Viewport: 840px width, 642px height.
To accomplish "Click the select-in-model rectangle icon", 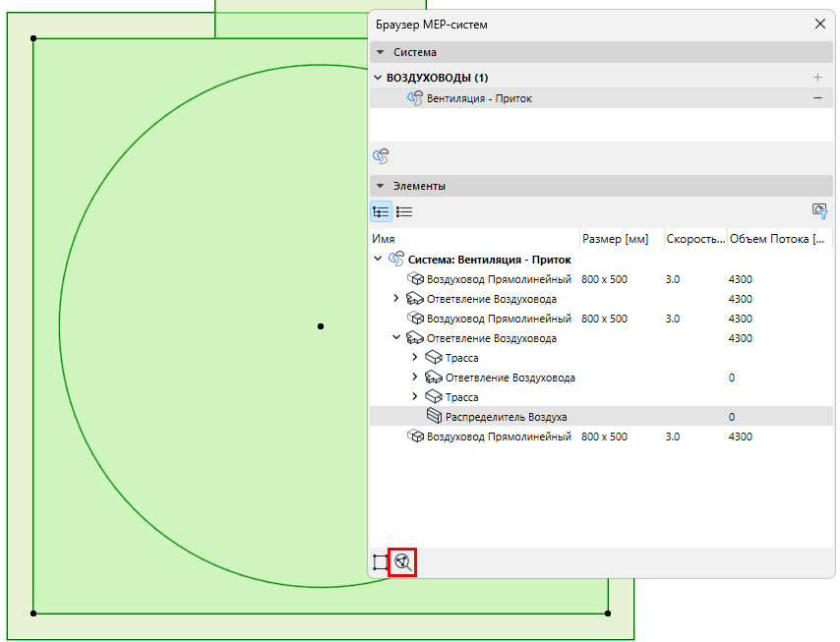I will (x=381, y=562).
